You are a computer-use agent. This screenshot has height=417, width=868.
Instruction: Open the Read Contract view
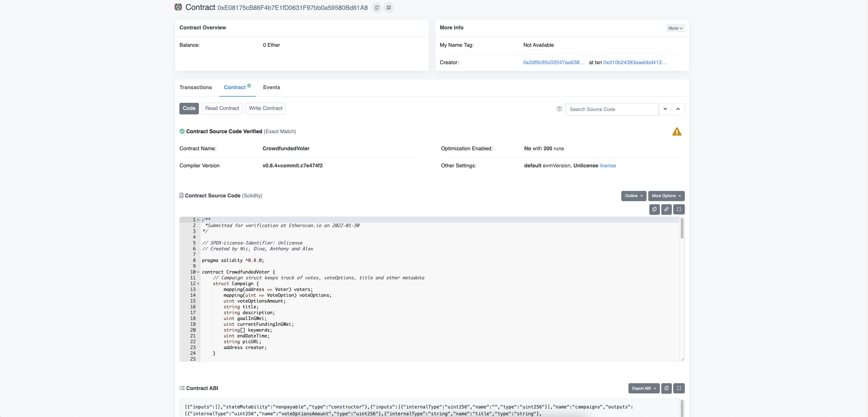click(222, 108)
